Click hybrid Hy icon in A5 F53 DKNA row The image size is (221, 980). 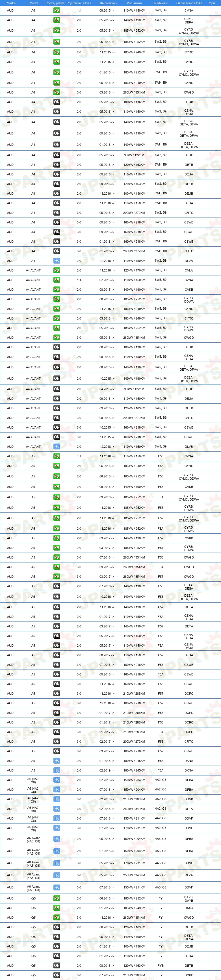57,761
